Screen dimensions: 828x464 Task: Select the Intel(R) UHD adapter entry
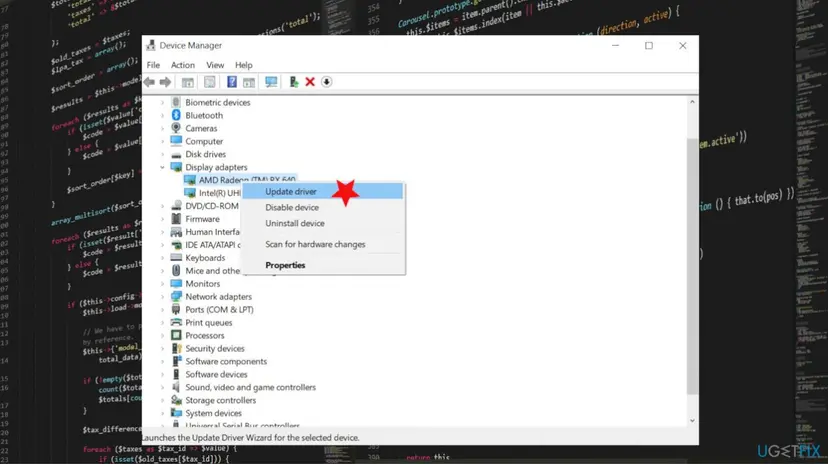(220, 193)
